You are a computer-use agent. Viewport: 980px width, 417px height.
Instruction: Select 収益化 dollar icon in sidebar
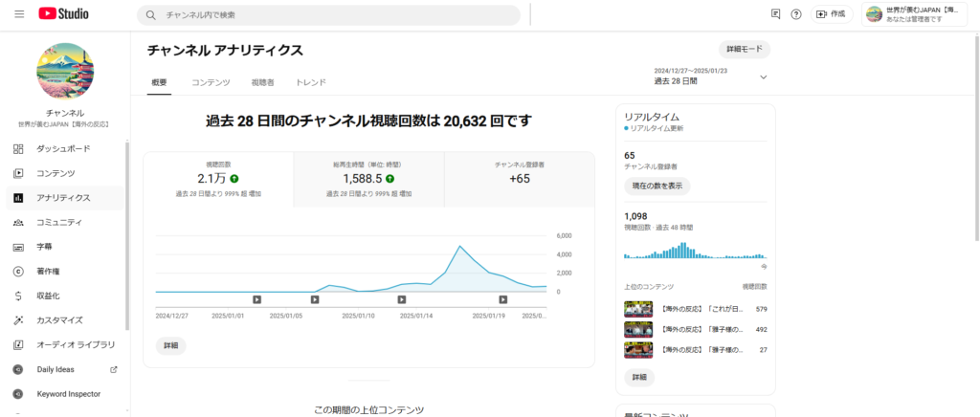18,296
